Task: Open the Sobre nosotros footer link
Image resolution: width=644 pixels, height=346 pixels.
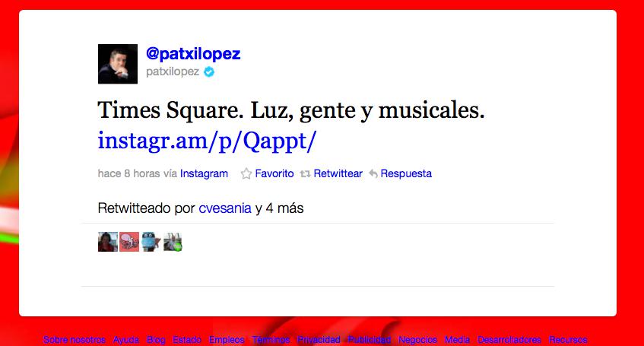Action: click(75, 340)
